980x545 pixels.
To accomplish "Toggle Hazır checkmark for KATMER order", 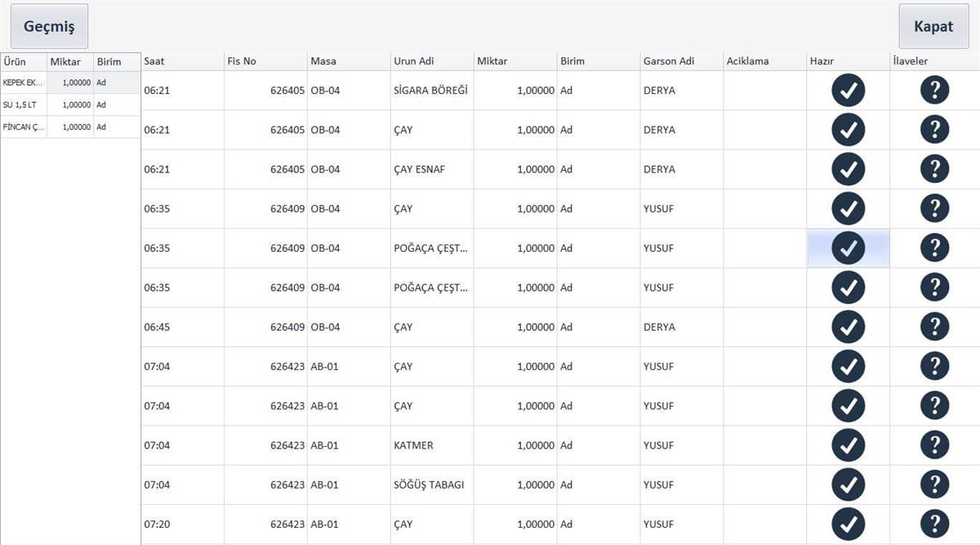I will coord(848,445).
